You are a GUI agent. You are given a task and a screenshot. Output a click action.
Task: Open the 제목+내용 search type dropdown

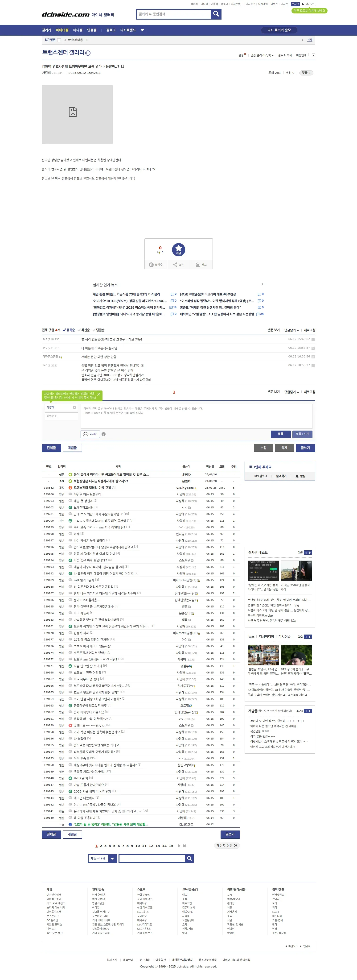point(102,858)
